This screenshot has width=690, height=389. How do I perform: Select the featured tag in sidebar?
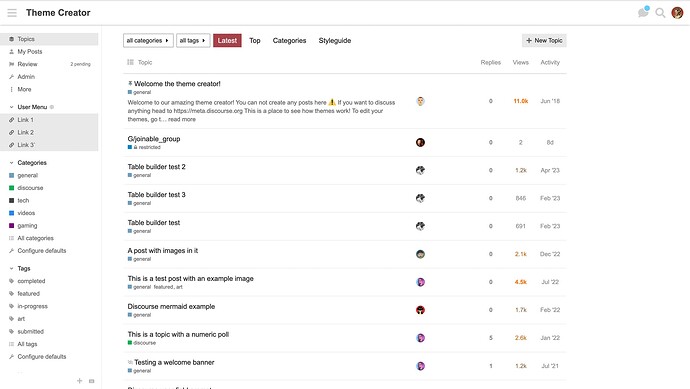point(49,294)
